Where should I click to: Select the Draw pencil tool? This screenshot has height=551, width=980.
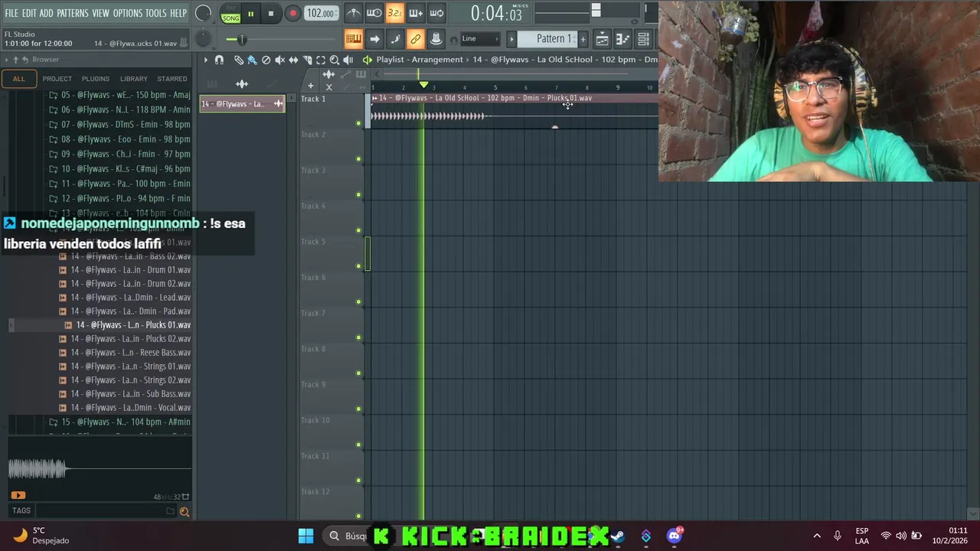pyautogui.click(x=239, y=60)
